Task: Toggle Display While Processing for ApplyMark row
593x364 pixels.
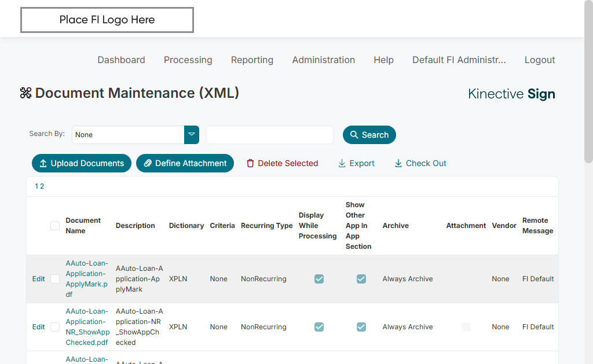Action: (x=319, y=279)
